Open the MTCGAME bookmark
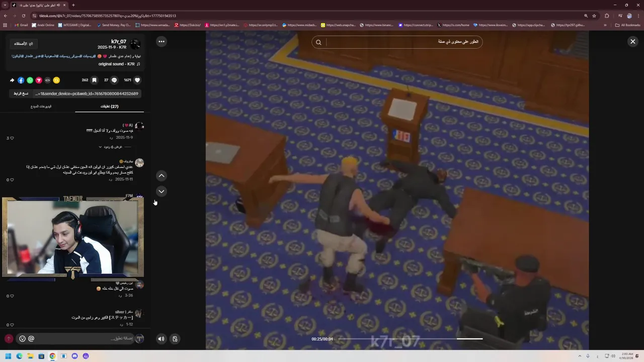 pos(75,25)
